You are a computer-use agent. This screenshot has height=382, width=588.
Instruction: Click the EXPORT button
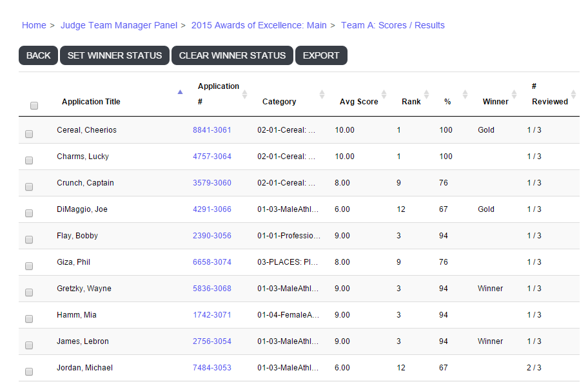(x=321, y=55)
